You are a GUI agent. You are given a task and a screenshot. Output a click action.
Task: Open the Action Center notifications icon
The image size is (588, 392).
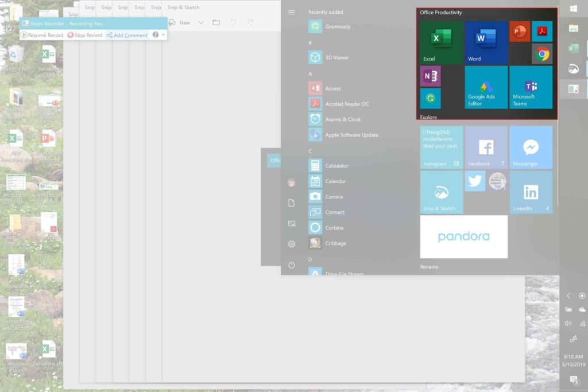point(574,380)
